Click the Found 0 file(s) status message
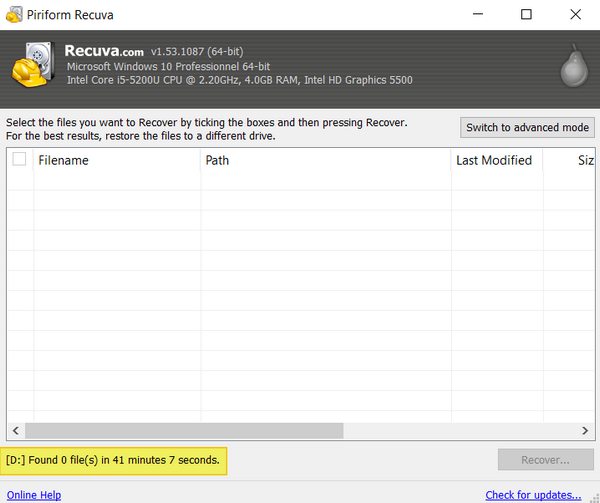Viewport: 600px width, 503px height. coord(114,460)
